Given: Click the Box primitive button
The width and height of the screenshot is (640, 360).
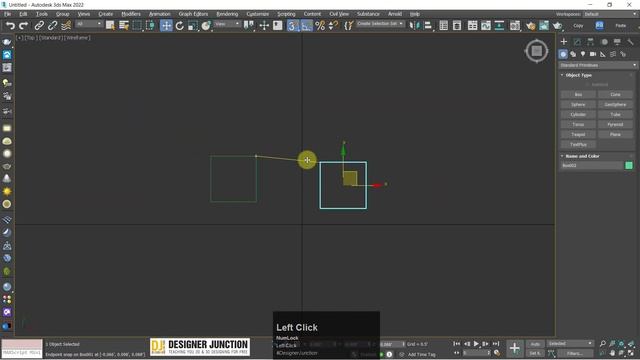Looking at the screenshot, I should [x=578, y=94].
